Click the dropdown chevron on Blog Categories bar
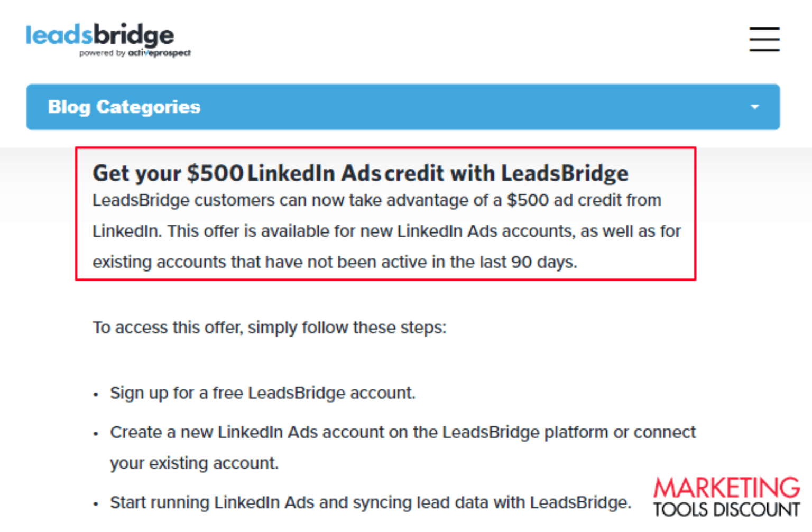Image resolution: width=812 pixels, height=532 pixels. tap(755, 107)
